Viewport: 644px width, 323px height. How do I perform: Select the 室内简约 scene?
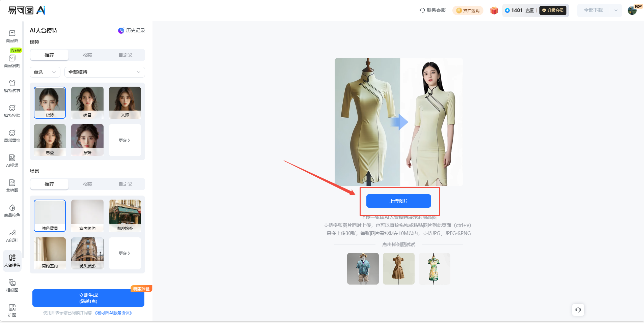tap(87, 216)
